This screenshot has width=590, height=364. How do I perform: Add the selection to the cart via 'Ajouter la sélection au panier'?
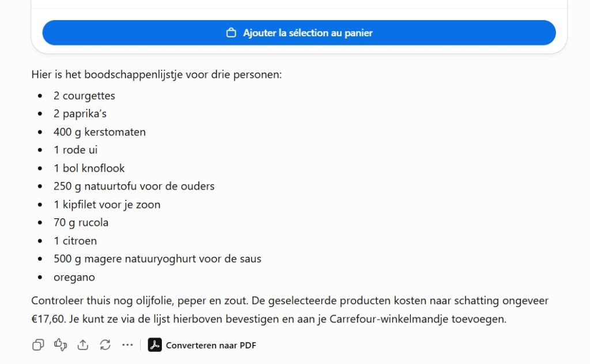(299, 33)
